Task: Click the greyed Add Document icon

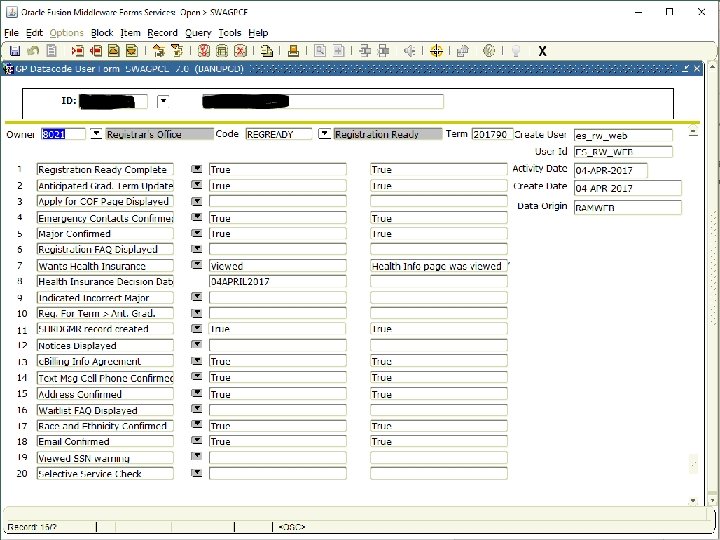Action: [338, 51]
